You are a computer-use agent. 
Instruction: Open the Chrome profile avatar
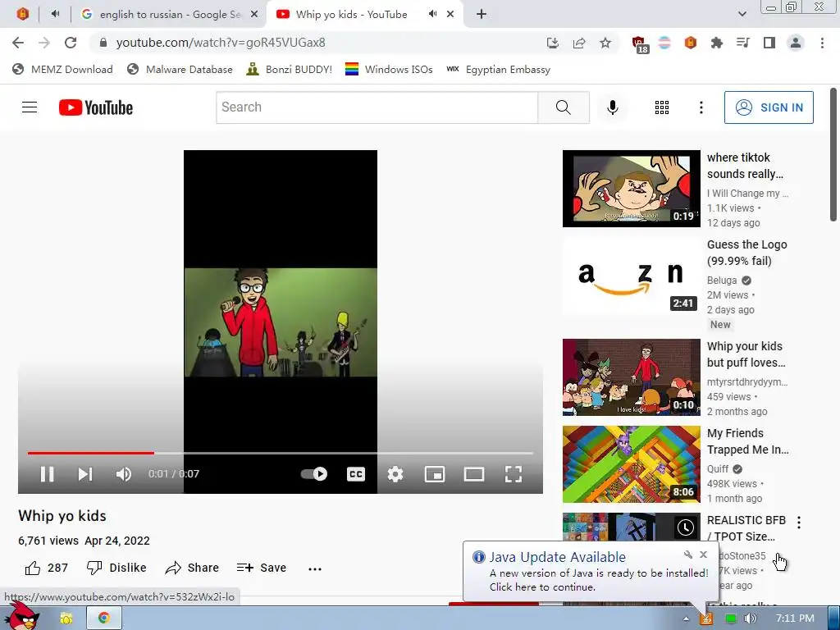796,43
